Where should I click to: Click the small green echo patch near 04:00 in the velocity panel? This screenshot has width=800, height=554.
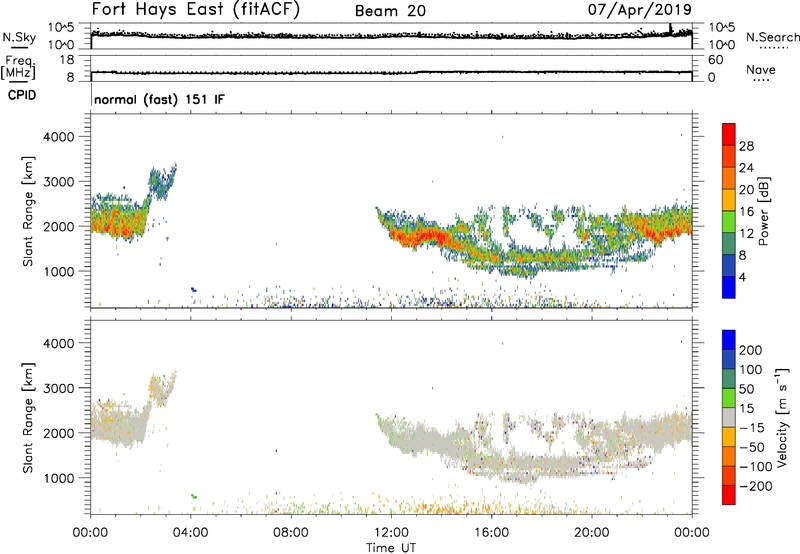pyautogui.click(x=193, y=496)
